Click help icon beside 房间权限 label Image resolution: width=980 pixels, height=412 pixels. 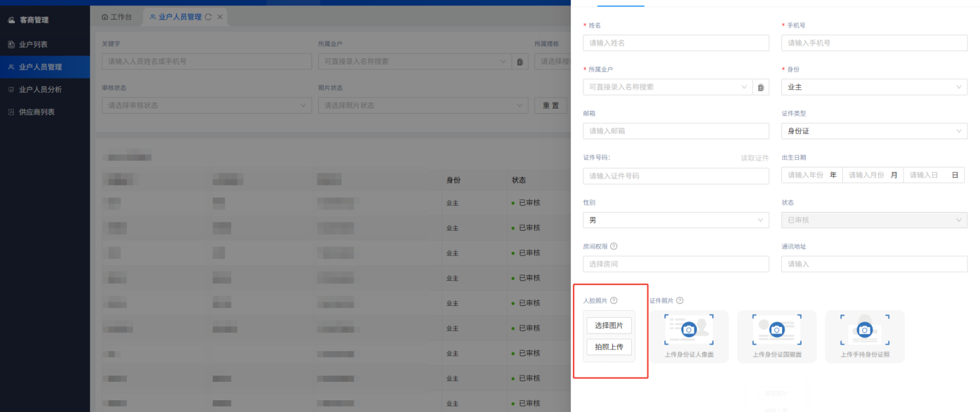point(614,247)
